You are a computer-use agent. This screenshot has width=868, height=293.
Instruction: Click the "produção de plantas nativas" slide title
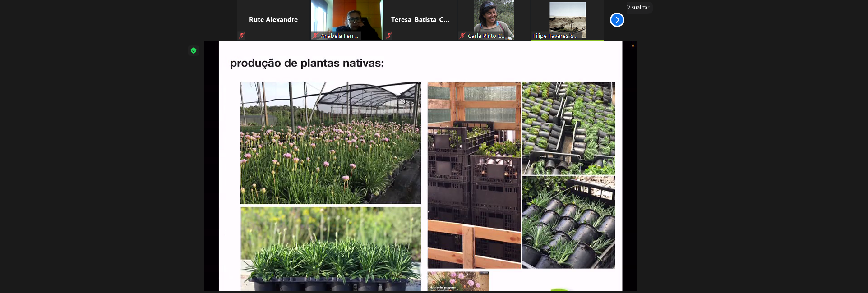(x=307, y=63)
